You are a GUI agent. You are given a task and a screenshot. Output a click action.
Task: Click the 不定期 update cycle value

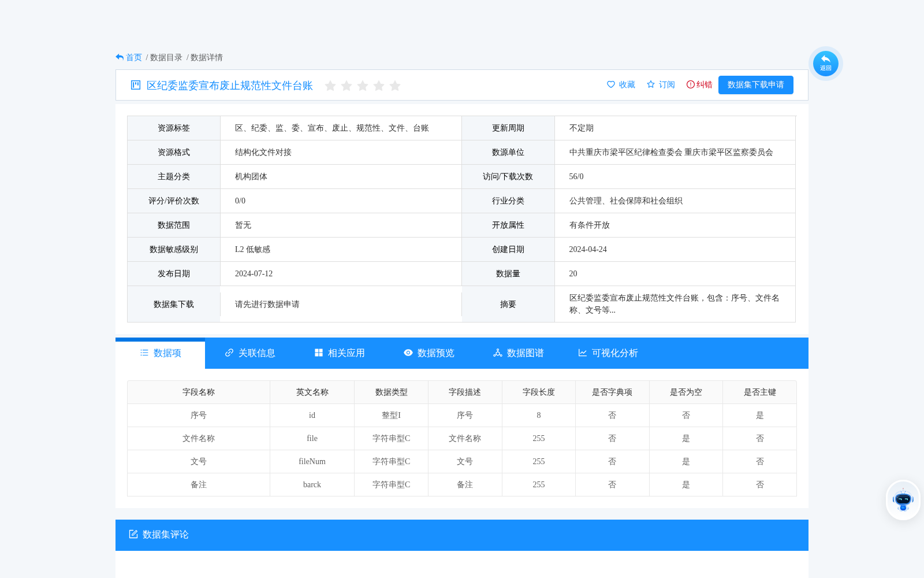582,128
